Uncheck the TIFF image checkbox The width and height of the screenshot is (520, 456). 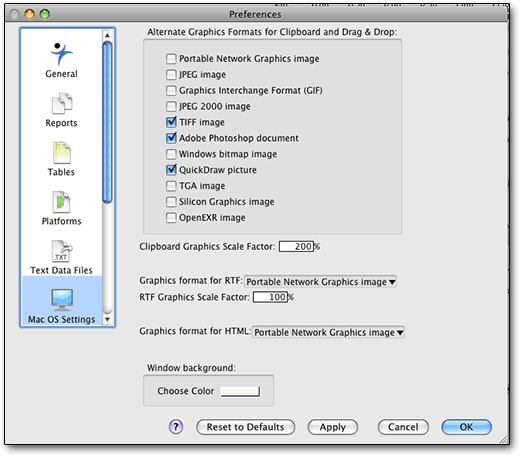coord(171,122)
